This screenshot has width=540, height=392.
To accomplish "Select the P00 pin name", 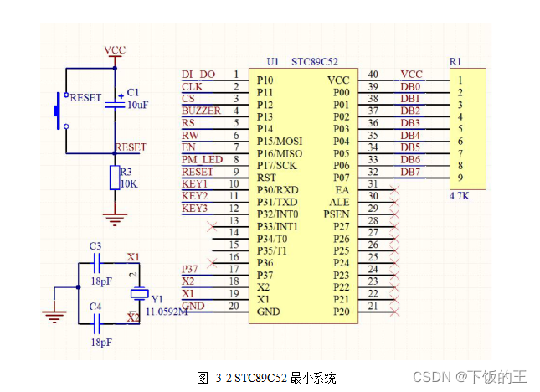I will click(342, 93).
